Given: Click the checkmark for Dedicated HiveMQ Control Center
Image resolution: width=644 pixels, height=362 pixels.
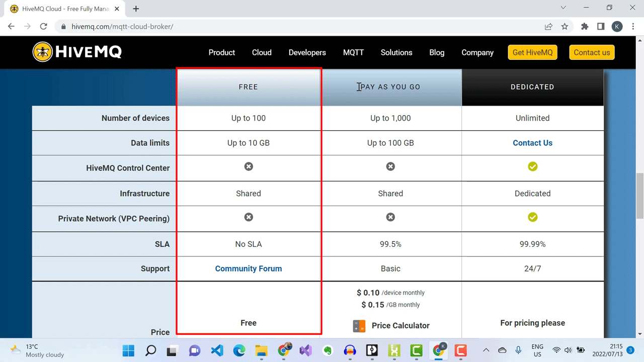Looking at the screenshot, I should pos(532,166).
